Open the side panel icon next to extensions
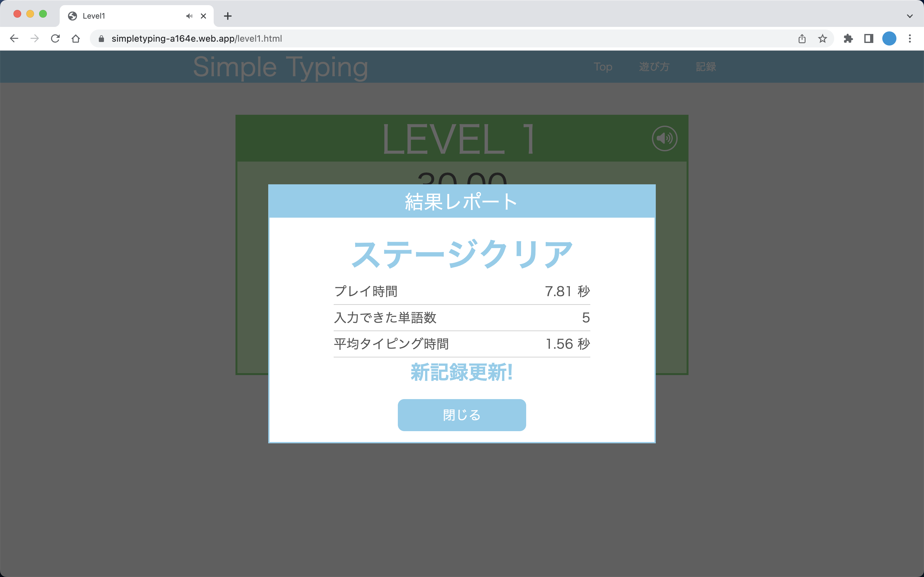 pos(868,38)
